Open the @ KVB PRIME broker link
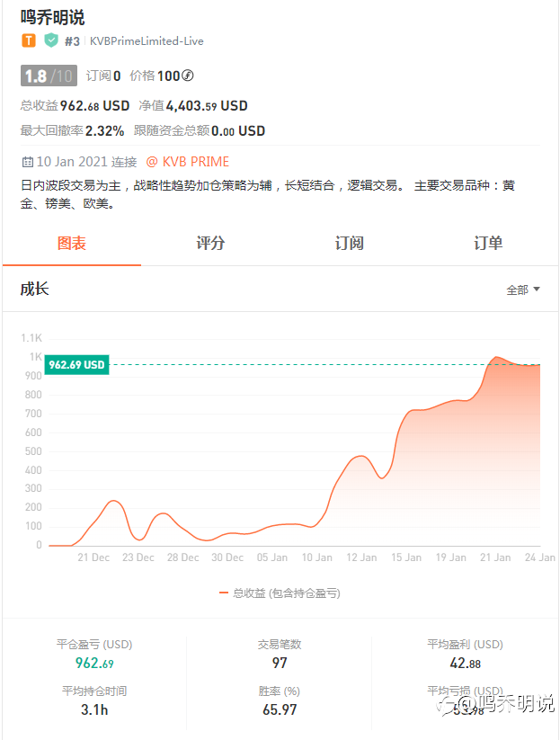560x740 pixels. [187, 162]
